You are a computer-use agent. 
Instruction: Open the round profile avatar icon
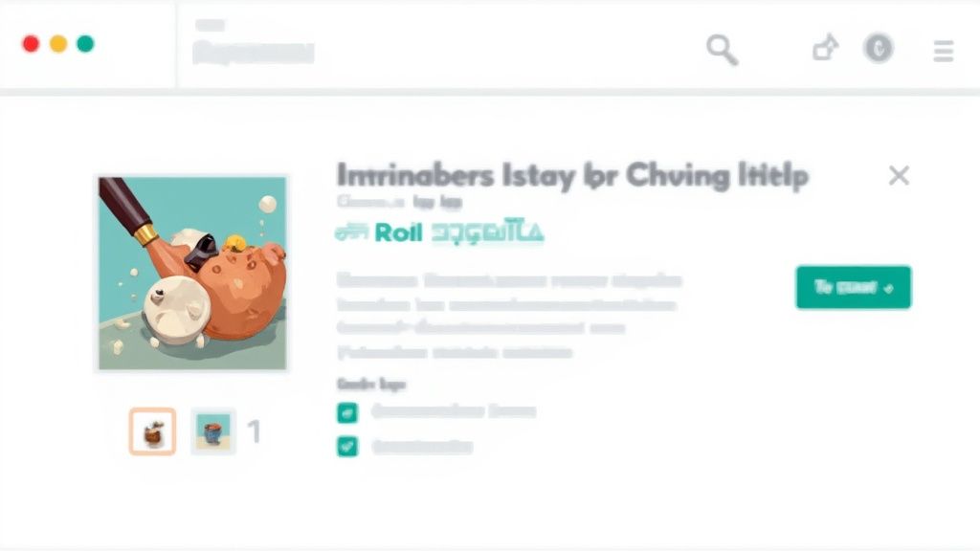click(x=879, y=48)
